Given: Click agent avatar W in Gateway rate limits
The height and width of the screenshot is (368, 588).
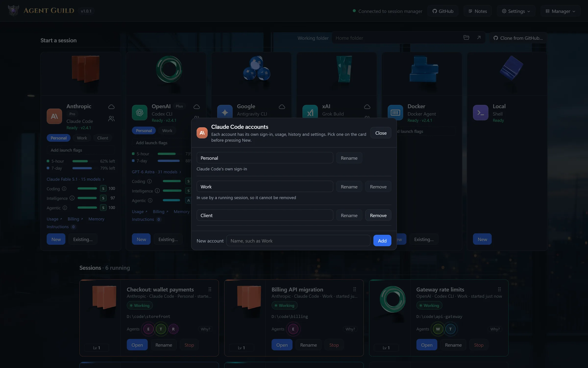Looking at the screenshot, I should [438, 329].
